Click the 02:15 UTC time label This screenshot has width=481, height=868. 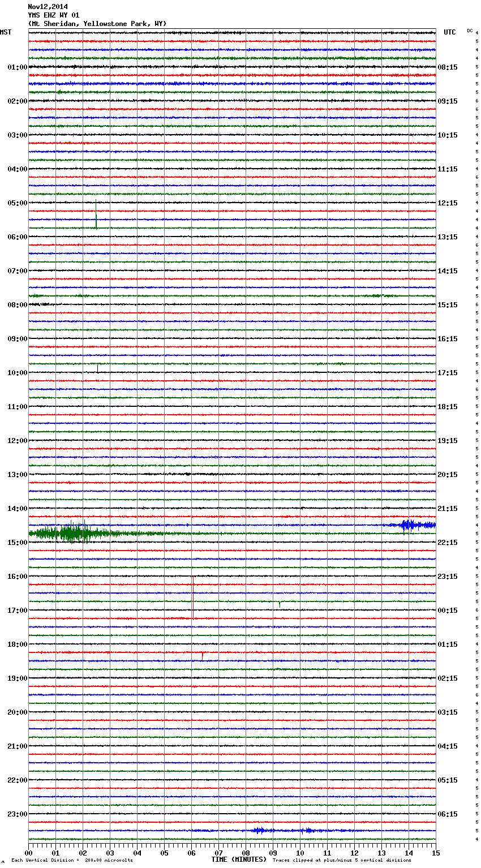448,678
